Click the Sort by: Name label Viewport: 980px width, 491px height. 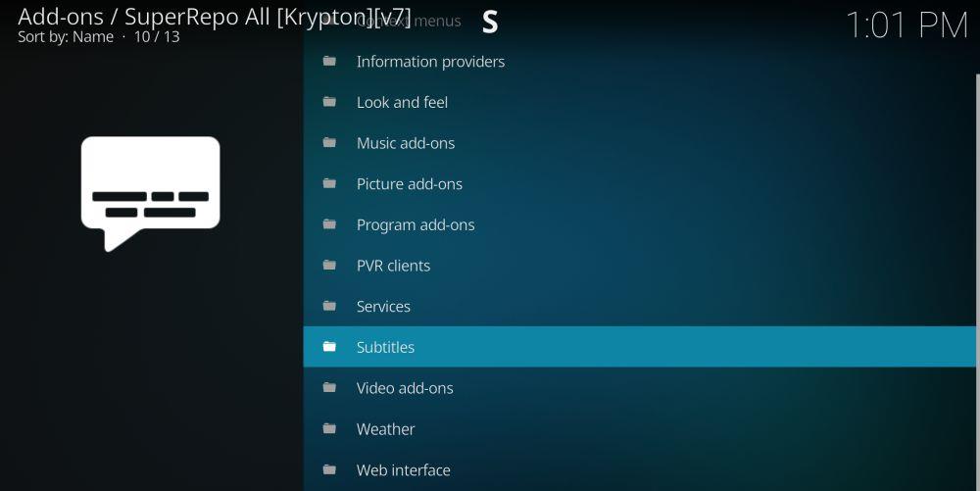click(x=66, y=37)
